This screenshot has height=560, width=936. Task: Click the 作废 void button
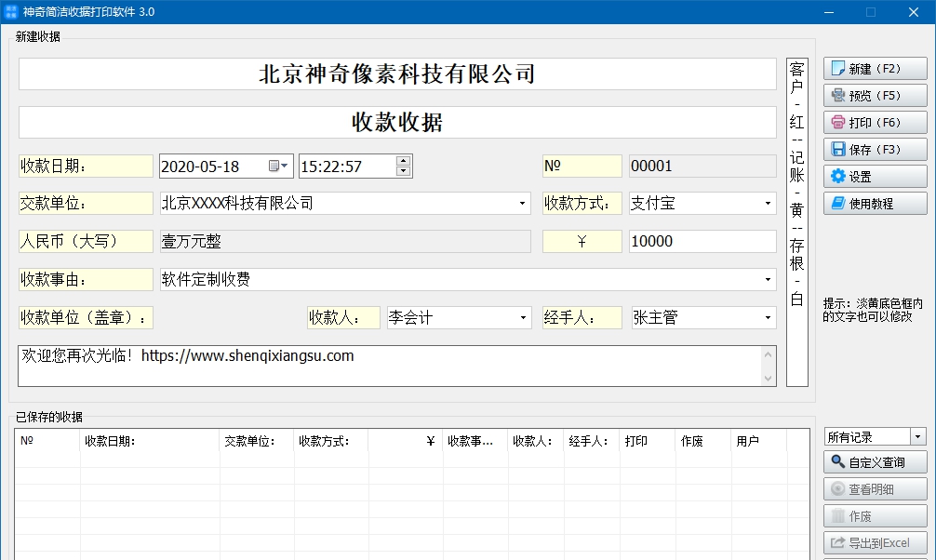(874, 515)
